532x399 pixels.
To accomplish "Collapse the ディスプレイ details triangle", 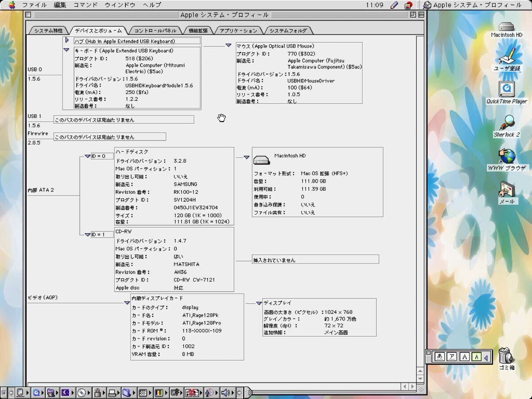I will (259, 303).
